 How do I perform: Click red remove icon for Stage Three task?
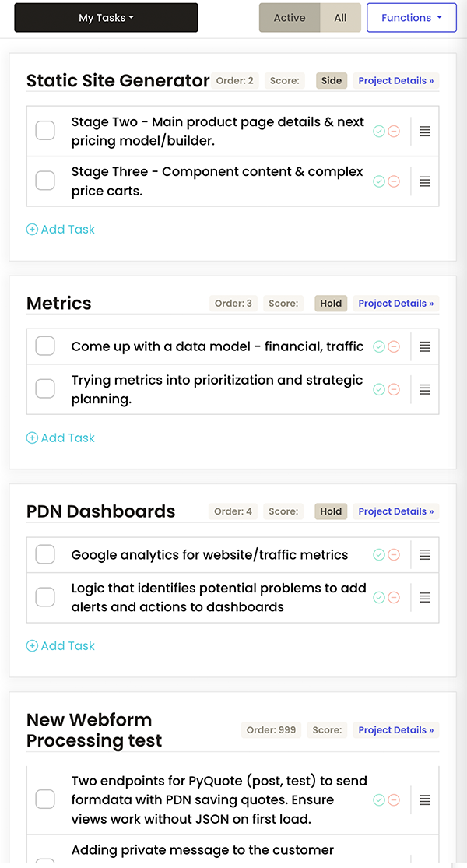coord(394,181)
